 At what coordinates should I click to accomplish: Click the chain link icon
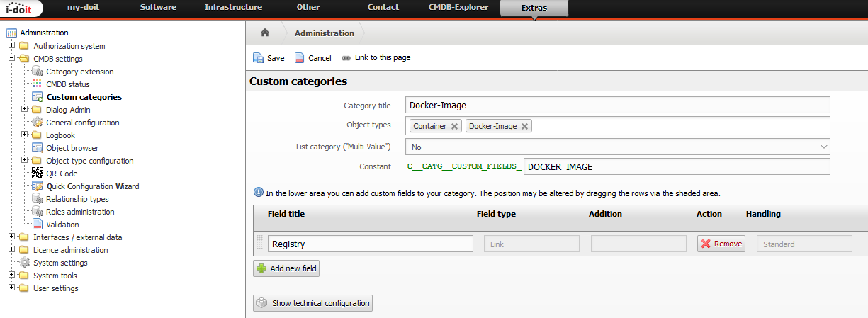(346, 58)
